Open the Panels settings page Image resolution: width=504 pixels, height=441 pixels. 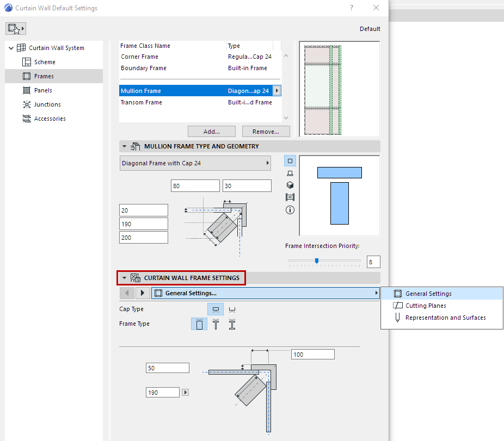pyautogui.click(x=43, y=90)
